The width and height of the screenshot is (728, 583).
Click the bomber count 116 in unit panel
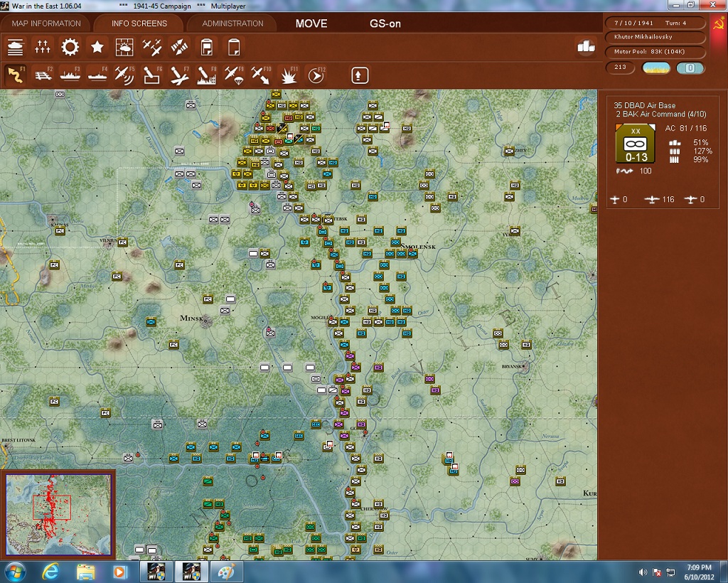(668, 200)
